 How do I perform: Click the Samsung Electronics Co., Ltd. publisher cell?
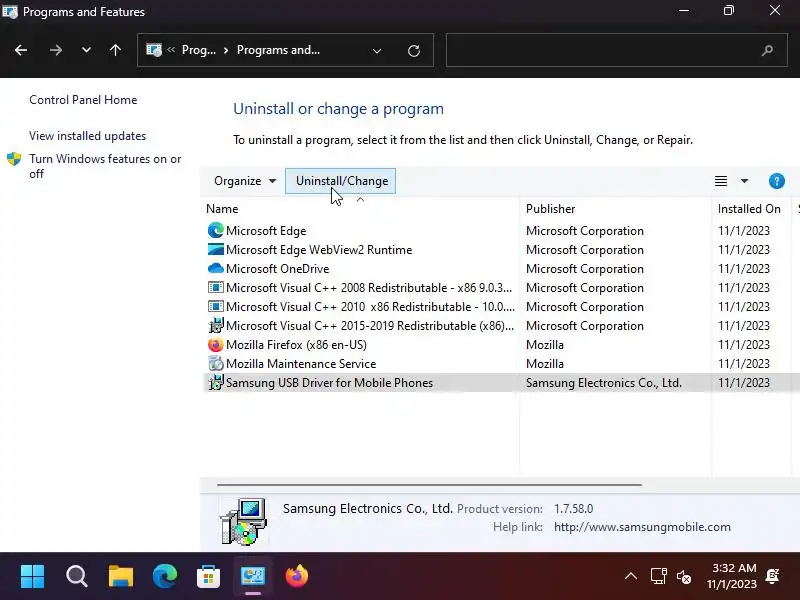[x=604, y=383]
